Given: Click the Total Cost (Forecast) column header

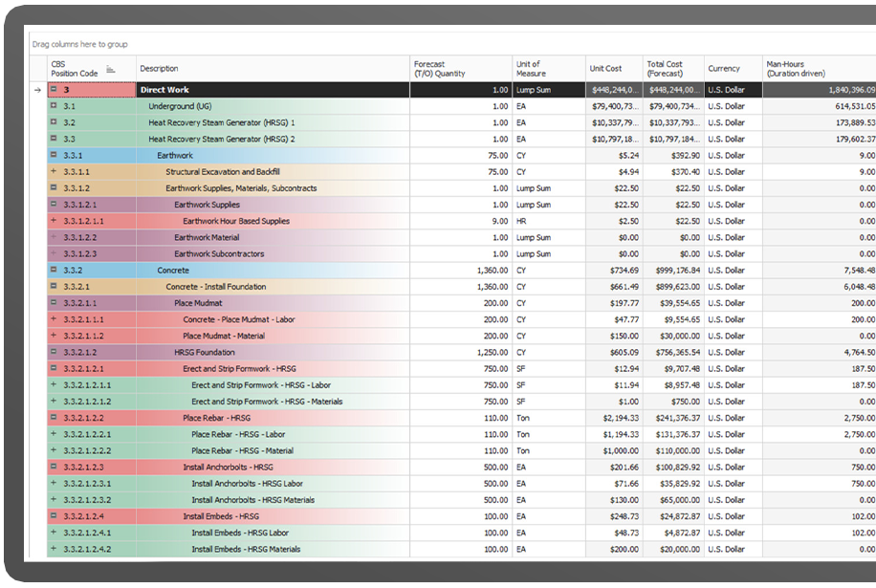Looking at the screenshot, I should coord(673,69).
